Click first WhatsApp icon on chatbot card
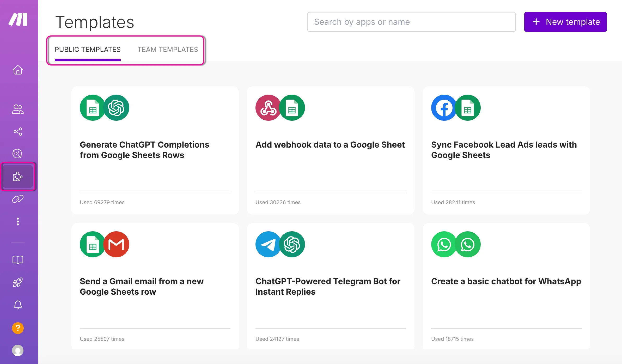Viewport: 622px width, 364px height. (444, 244)
